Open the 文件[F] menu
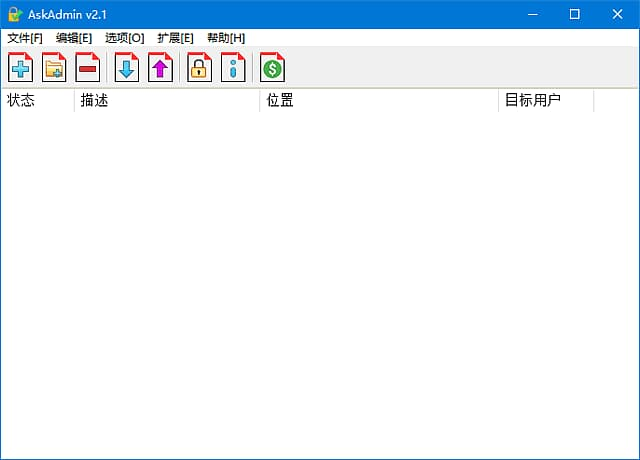 pyautogui.click(x=25, y=37)
